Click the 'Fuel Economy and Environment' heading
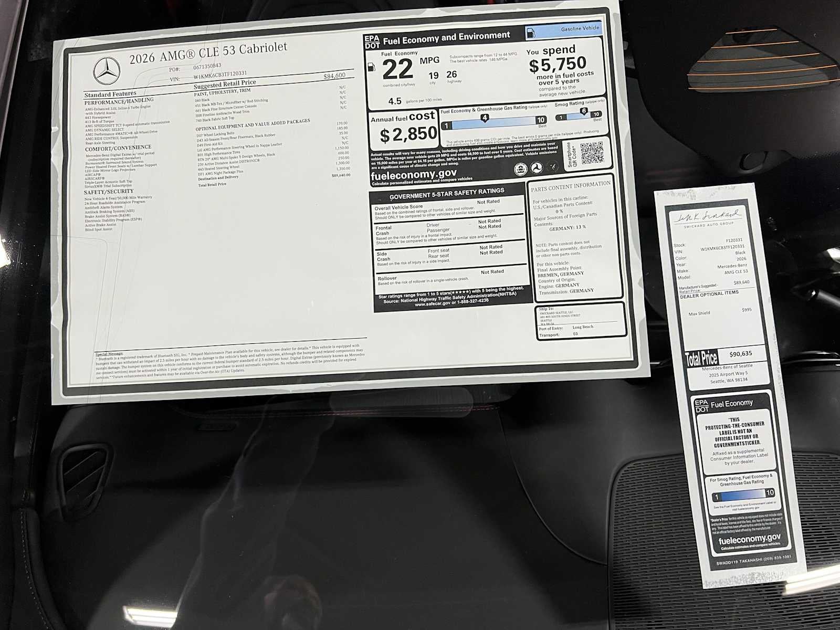This screenshot has height=630, width=840. pos(447,37)
